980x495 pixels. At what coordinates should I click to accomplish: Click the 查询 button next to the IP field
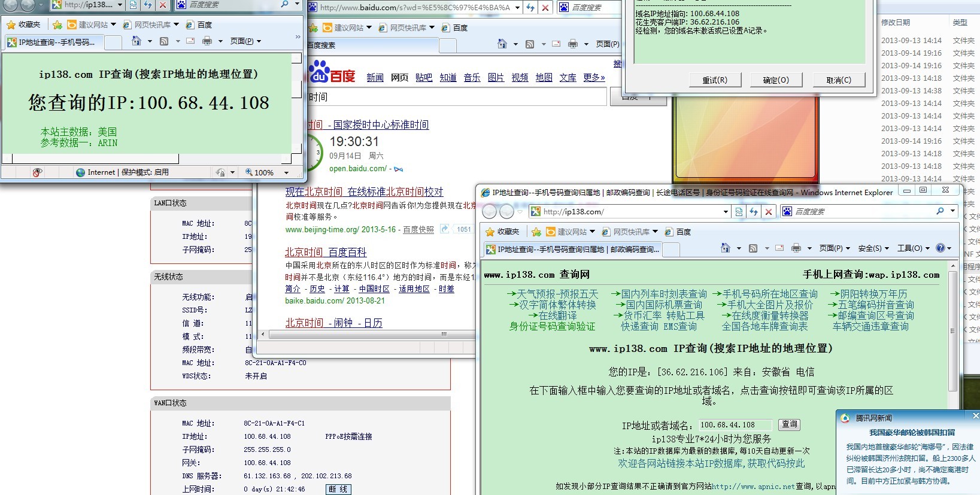(790, 424)
